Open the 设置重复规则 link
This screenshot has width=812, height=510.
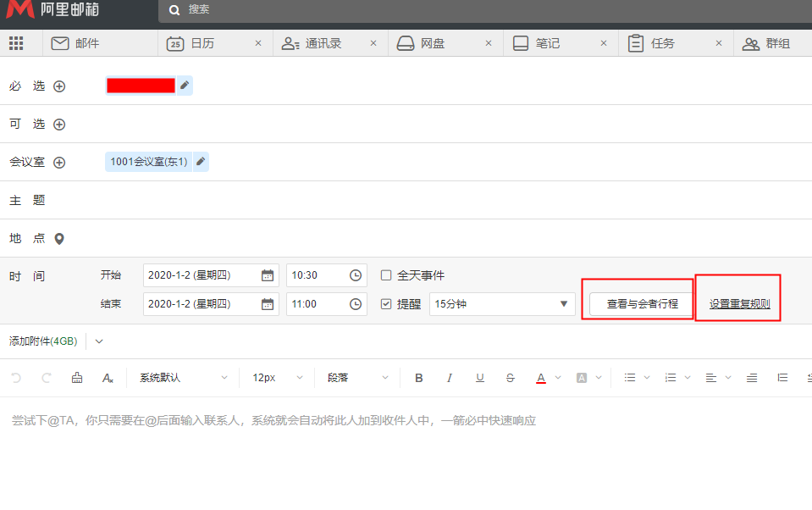739,304
